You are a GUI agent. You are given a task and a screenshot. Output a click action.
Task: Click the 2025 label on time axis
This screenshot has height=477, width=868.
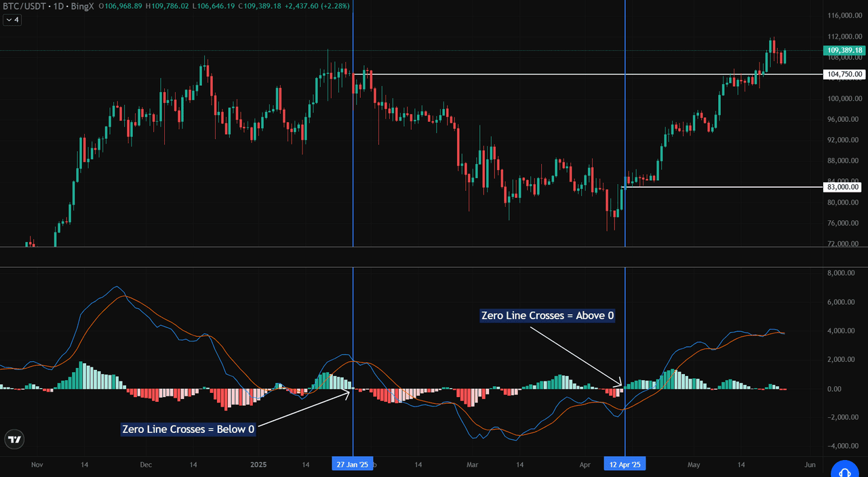258,465
